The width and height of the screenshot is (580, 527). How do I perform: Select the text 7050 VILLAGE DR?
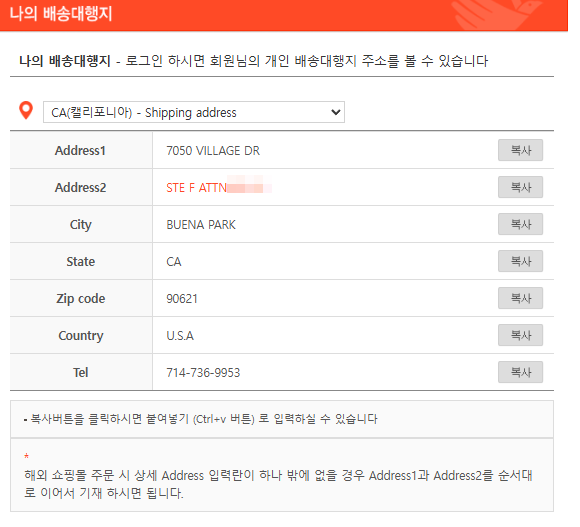[213, 151]
